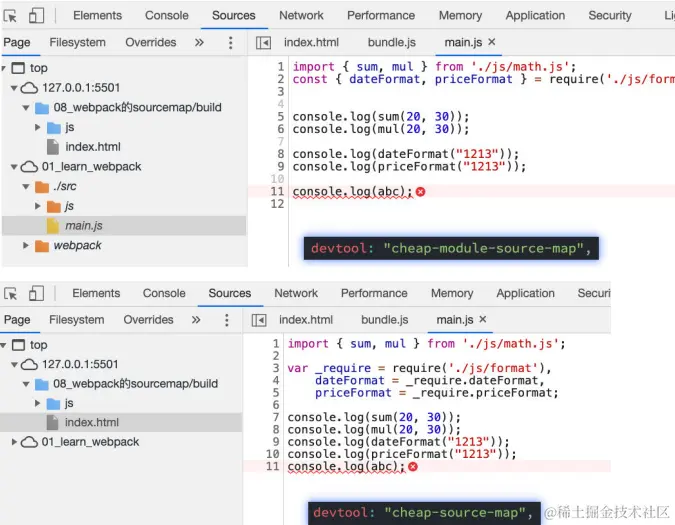Open Elements tab in bottom DevTools

96,293
